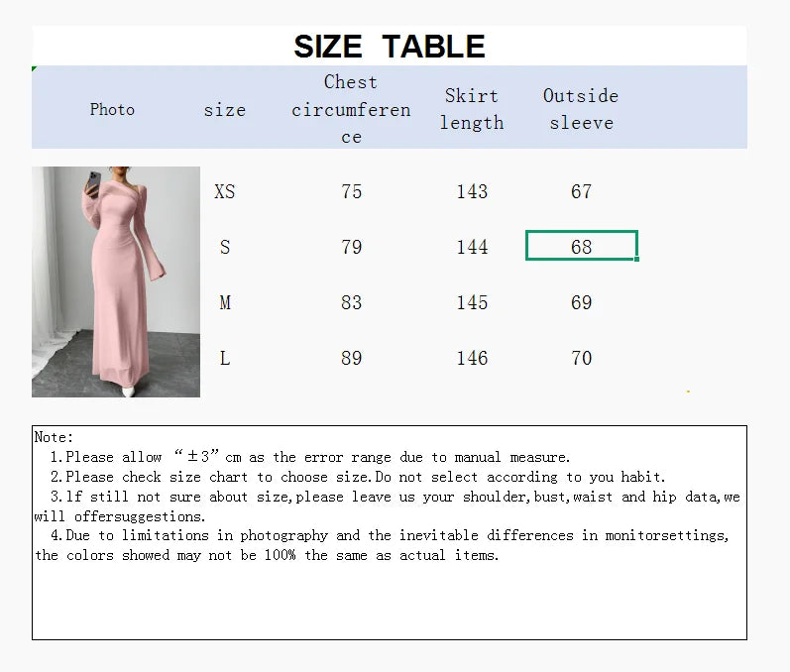Click the Chest circumference header cell
This screenshot has height=672, width=790.
click(x=351, y=109)
